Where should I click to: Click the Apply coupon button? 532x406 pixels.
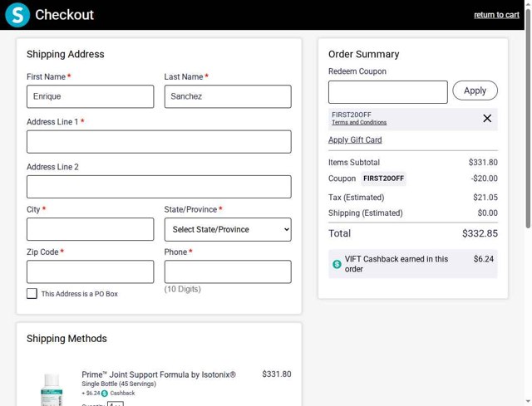(475, 90)
